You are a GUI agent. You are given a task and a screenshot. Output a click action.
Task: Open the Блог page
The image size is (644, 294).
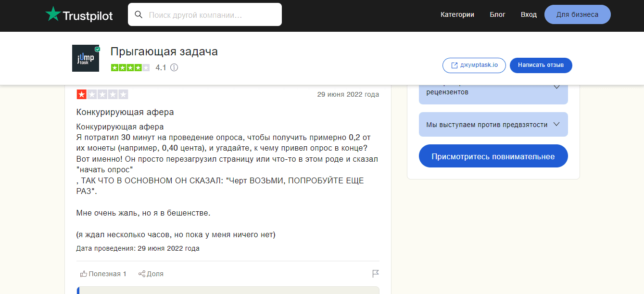pyautogui.click(x=497, y=14)
